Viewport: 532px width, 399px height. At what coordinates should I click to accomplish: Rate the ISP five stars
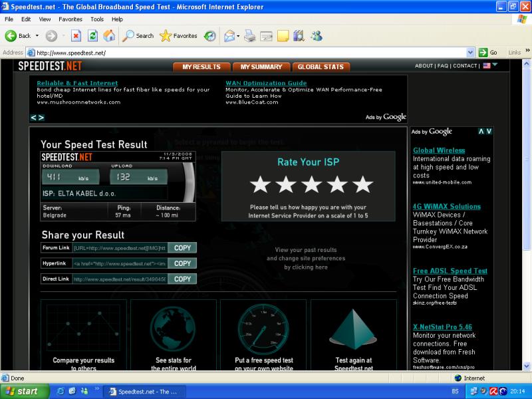coord(362,185)
